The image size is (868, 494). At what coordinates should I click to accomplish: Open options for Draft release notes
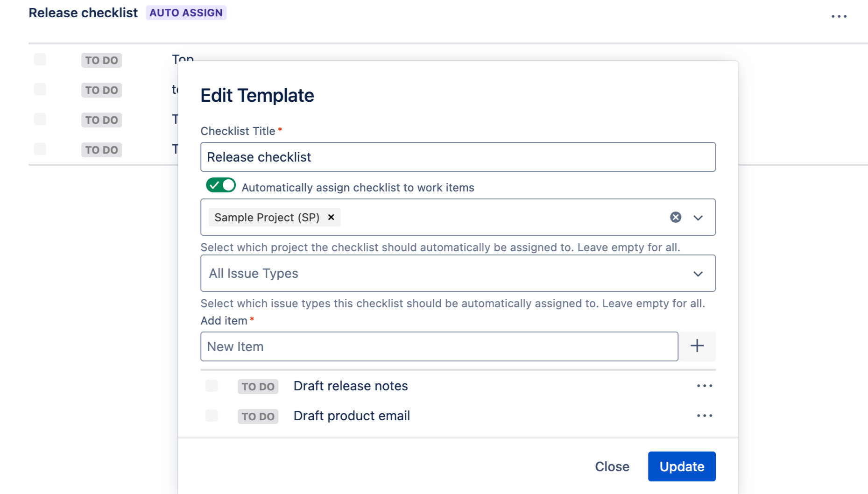(x=704, y=386)
